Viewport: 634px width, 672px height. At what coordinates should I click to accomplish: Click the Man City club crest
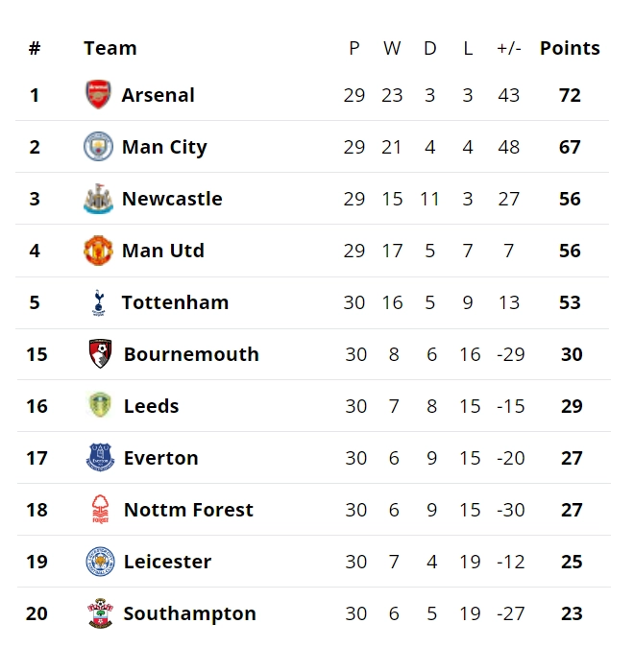point(98,147)
